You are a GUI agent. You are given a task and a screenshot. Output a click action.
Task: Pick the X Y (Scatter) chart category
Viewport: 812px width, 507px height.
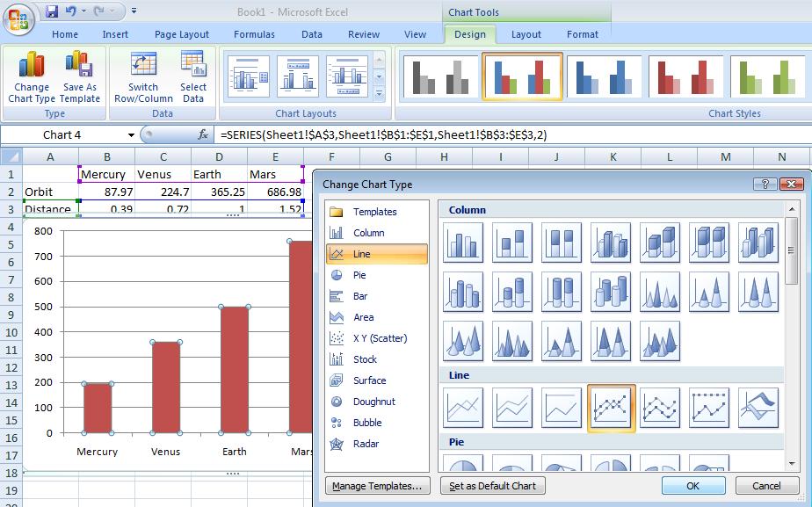pos(380,338)
